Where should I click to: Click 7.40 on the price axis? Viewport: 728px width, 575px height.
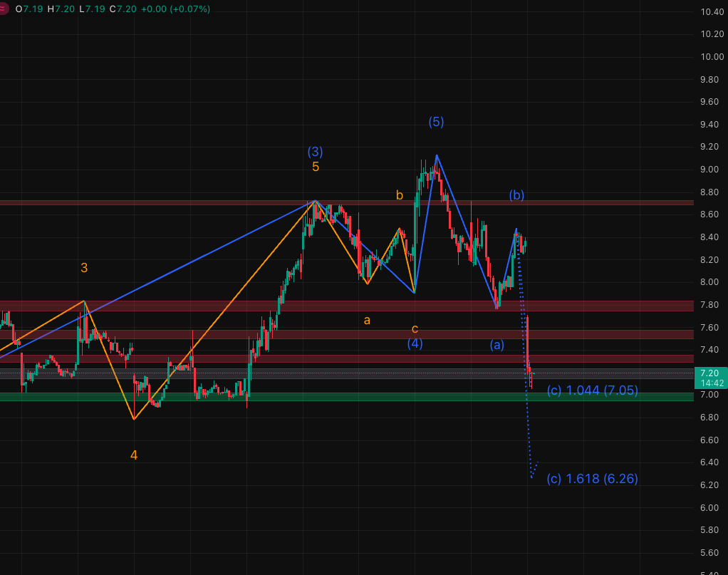[709, 350]
